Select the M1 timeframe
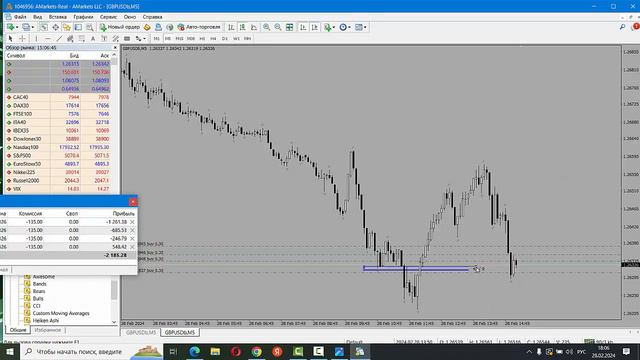This screenshot has height=360, width=640. coord(156,38)
